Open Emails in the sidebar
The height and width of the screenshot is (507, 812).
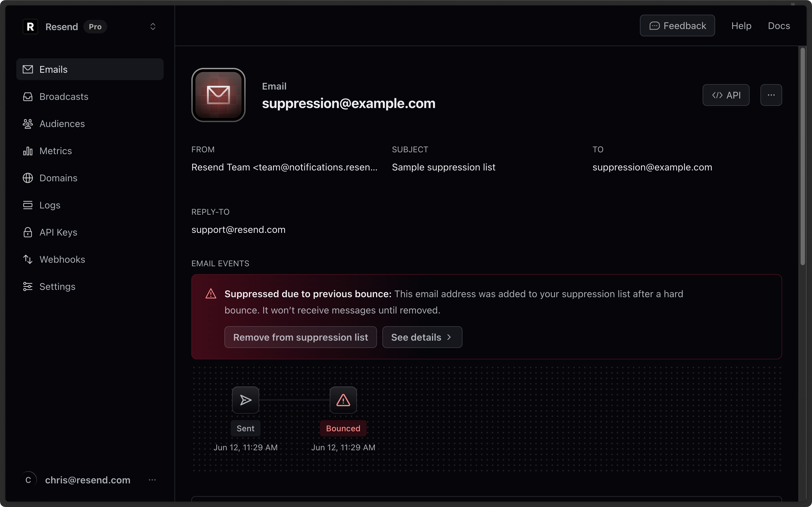[90, 69]
